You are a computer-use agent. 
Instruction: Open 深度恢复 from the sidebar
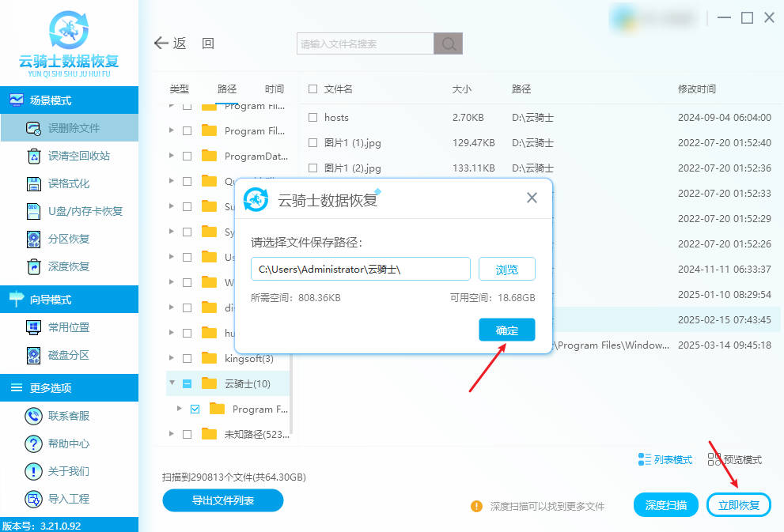pos(34,266)
